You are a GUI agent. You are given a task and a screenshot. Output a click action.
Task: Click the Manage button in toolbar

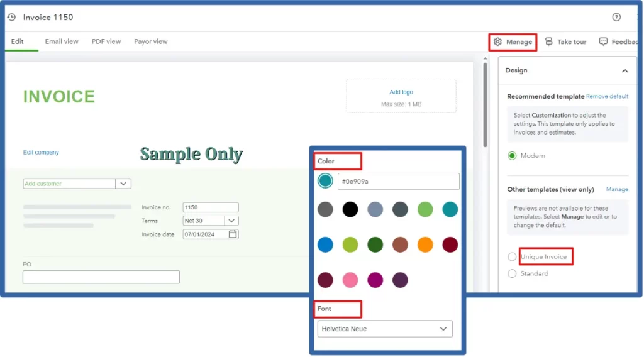point(513,42)
